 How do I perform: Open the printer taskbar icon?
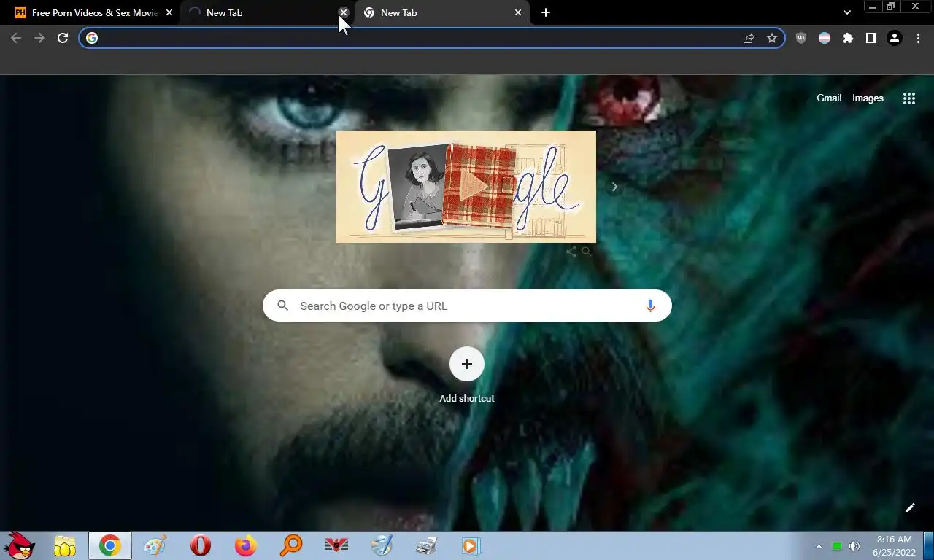(x=427, y=545)
